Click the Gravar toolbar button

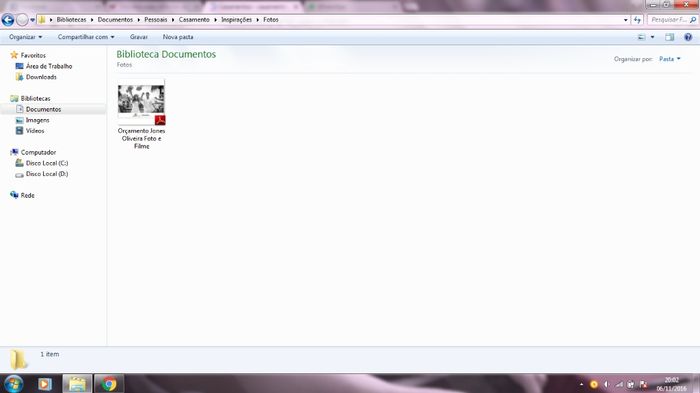pyautogui.click(x=139, y=37)
